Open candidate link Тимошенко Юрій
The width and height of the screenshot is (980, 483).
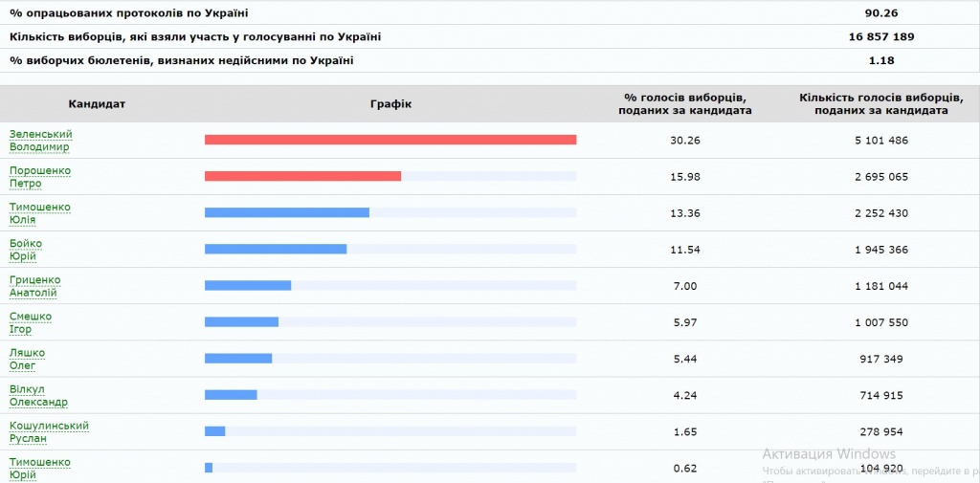[40, 468]
